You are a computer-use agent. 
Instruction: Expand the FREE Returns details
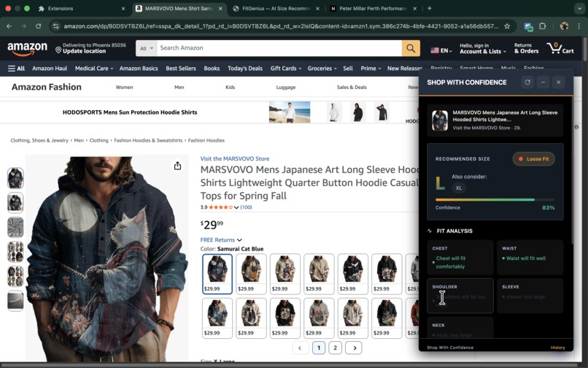221,239
